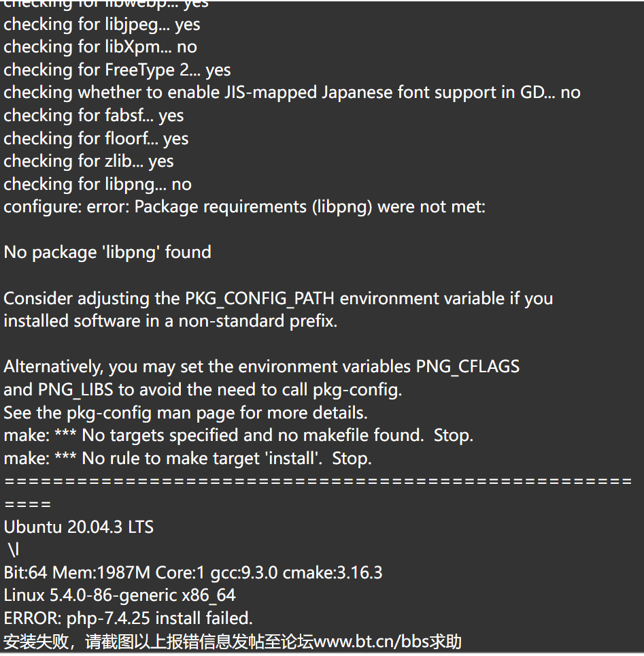Click the 'checking for floorf... yes' line
The image size is (644, 656).
point(96,139)
